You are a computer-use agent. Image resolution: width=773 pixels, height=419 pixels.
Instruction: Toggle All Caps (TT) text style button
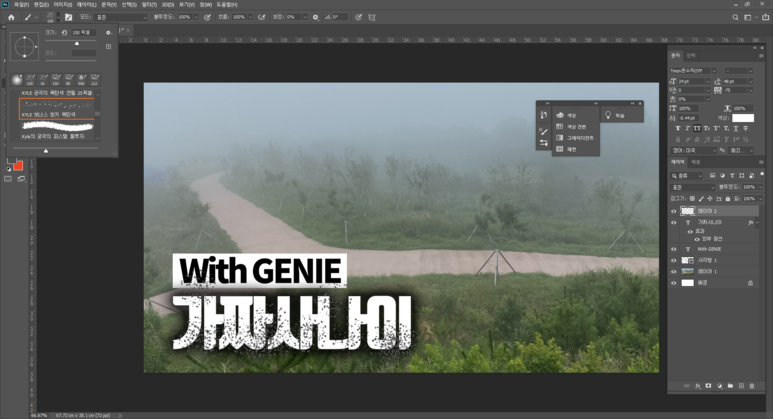697,128
